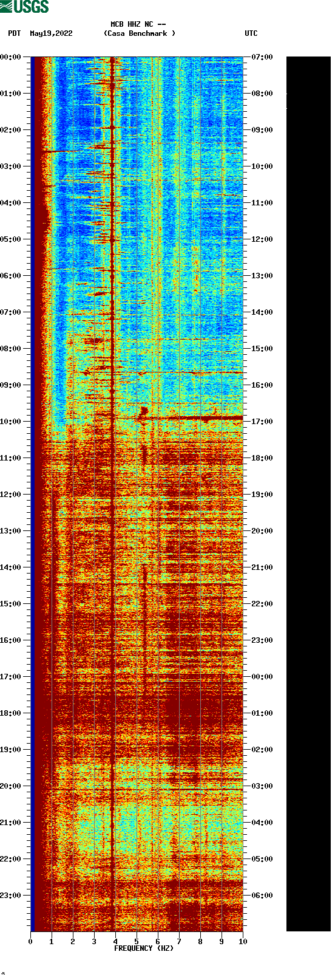Click the 10:00 label on UTC axis
335x980 pixels.
click(x=262, y=166)
